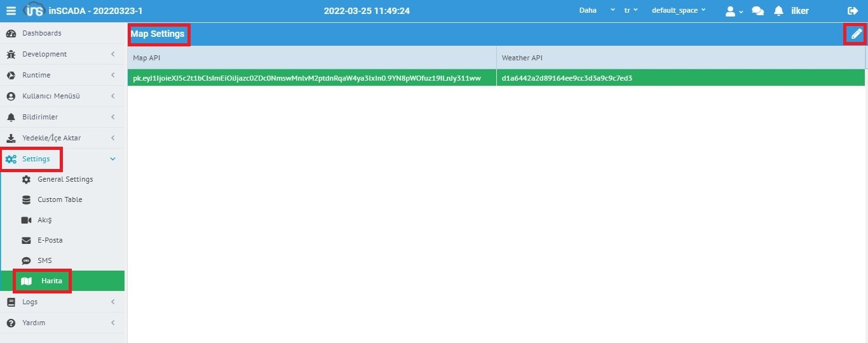Screen dimensions: 868x343
Task: Click the pencil edit icon for Map Settings
Action: [856, 34]
